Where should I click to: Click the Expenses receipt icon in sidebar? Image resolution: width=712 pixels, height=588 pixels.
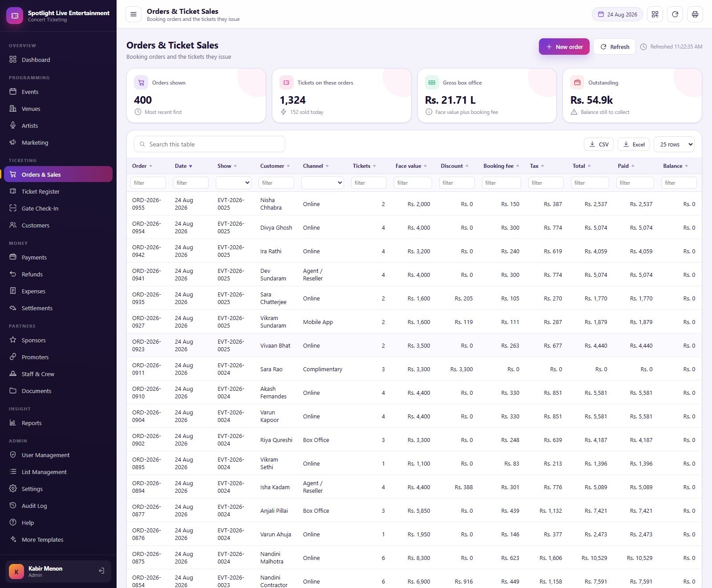tap(13, 291)
